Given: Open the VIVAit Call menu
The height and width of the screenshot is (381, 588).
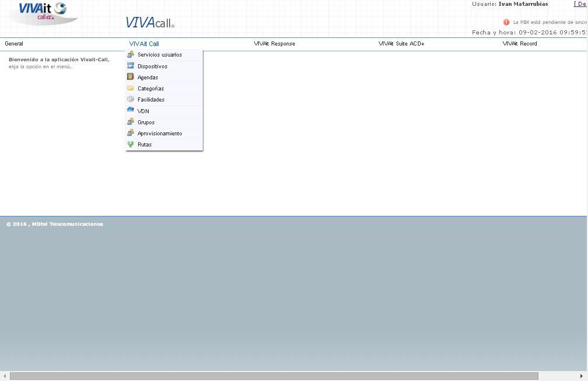Looking at the screenshot, I should [144, 44].
